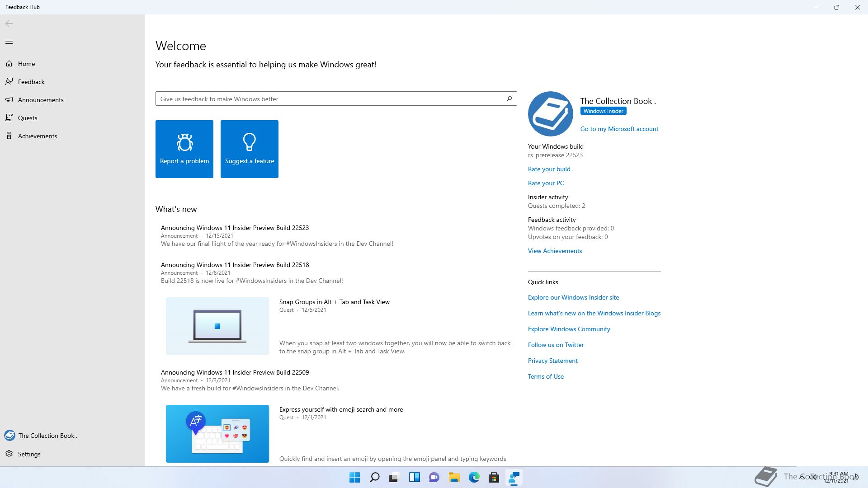Viewport: 868px width, 488px height.
Task: Click the Report a problem tile
Action: point(184,149)
